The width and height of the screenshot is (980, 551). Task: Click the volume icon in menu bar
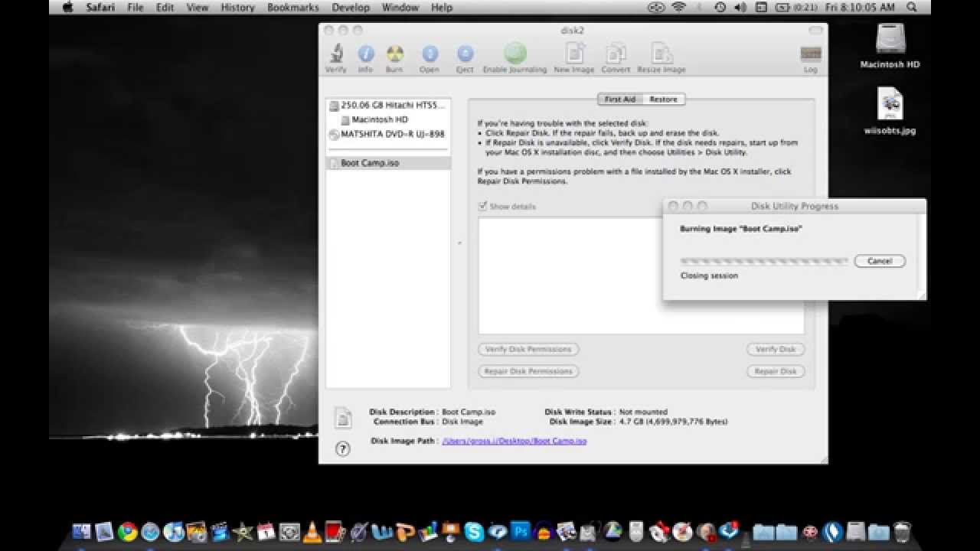pyautogui.click(x=740, y=7)
